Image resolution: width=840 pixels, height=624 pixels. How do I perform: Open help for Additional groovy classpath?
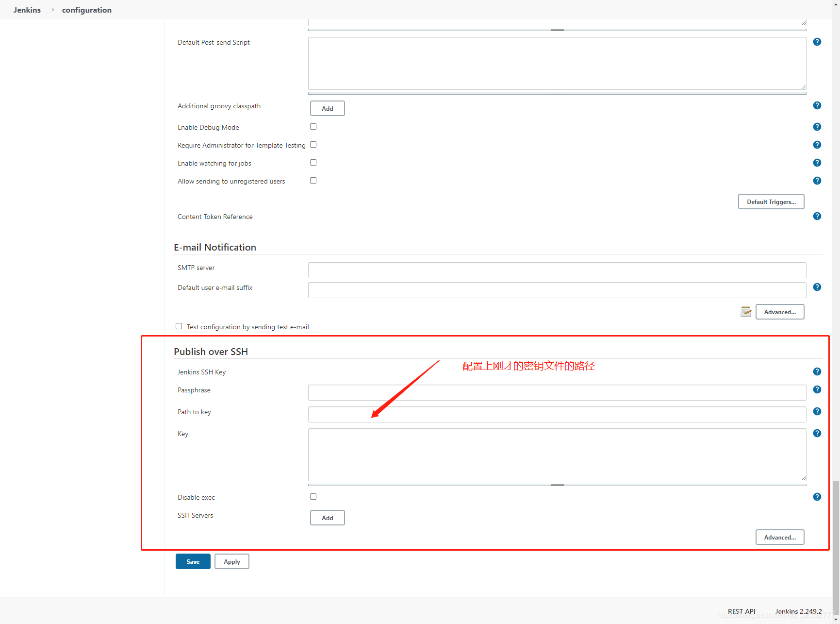coord(817,105)
